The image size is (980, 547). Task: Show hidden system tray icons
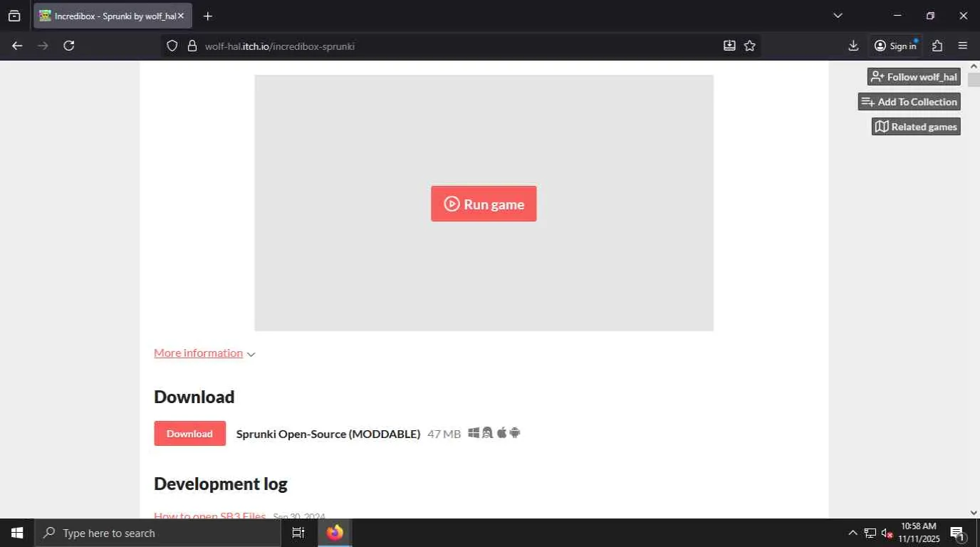coord(853,533)
